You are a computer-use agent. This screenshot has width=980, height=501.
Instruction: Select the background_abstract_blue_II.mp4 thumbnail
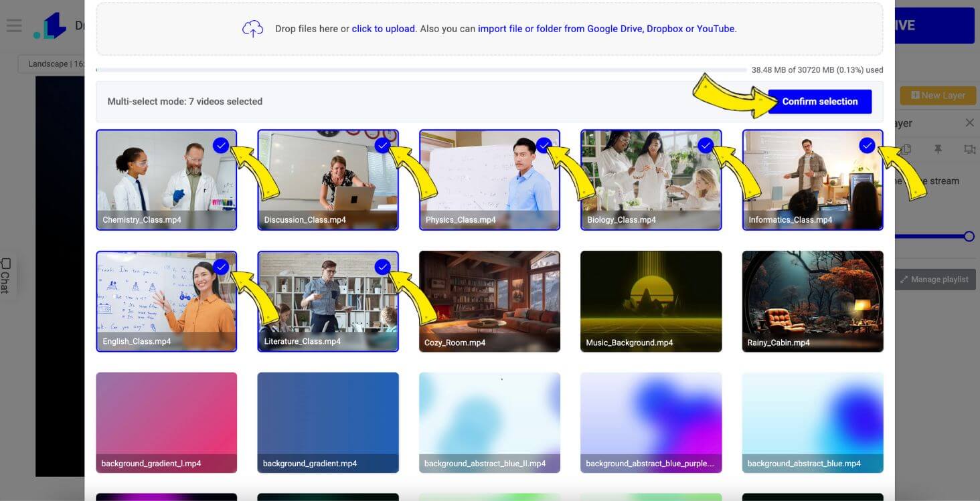pyautogui.click(x=489, y=423)
